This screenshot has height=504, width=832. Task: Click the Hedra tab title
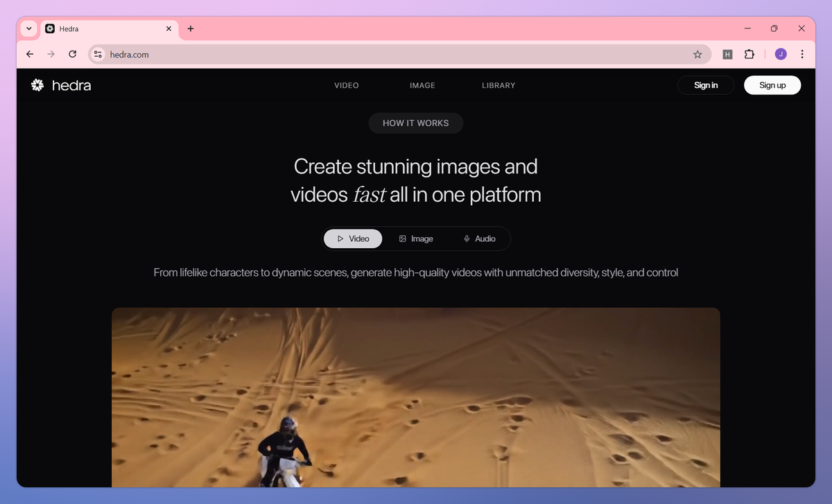tap(69, 28)
